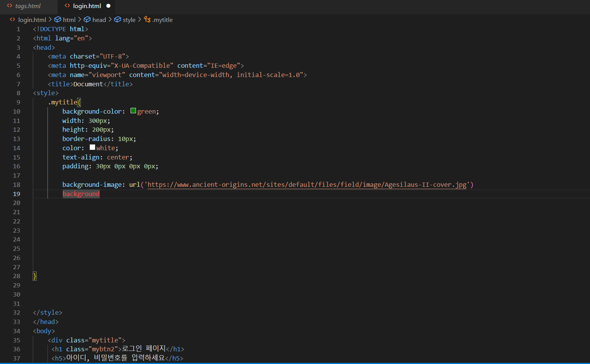Click the 'X-UA-Compatible' attribute value
This screenshot has height=364, width=590.
point(142,66)
